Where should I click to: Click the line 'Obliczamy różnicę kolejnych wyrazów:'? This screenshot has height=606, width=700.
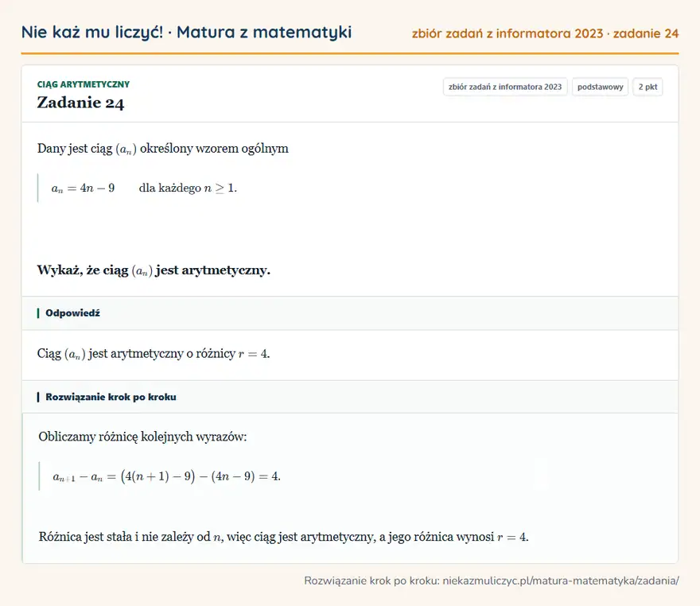pos(142,437)
